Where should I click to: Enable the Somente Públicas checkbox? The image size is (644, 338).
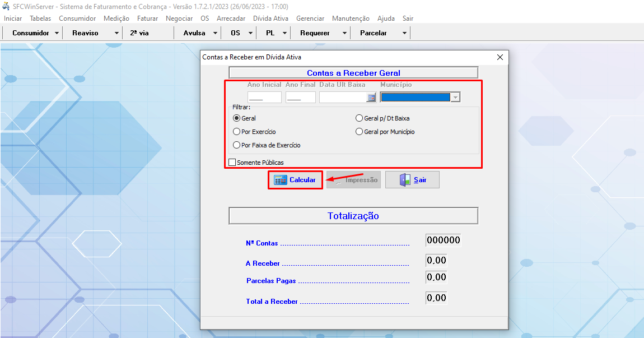tap(232, 163)
